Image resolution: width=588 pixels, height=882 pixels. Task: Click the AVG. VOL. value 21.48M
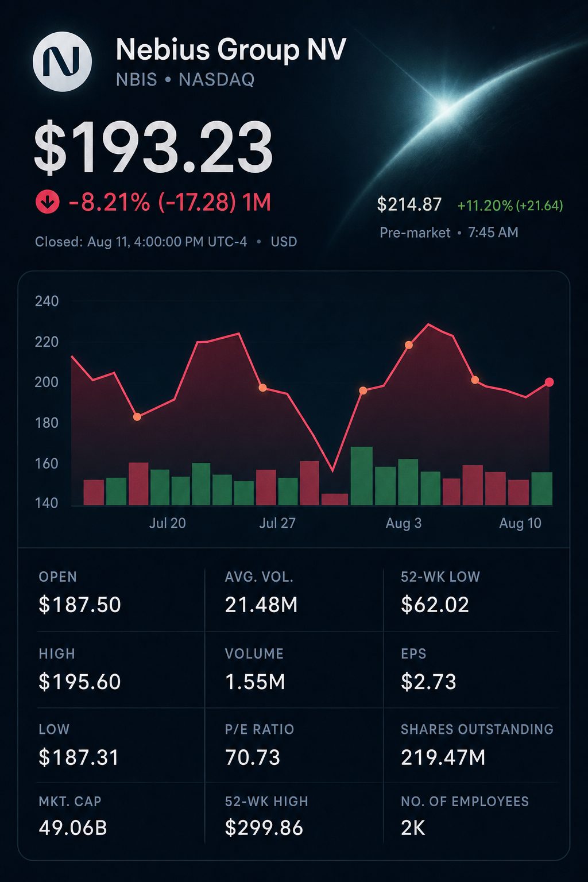click(261, 605)
